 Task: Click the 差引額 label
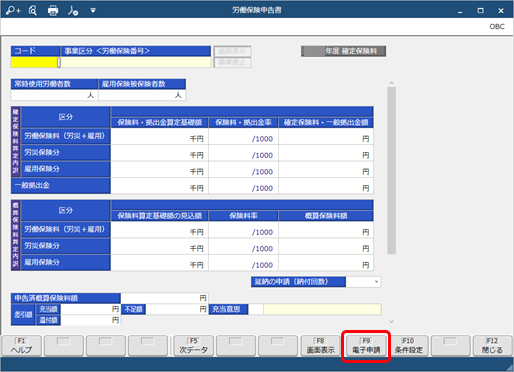[23, 315]
